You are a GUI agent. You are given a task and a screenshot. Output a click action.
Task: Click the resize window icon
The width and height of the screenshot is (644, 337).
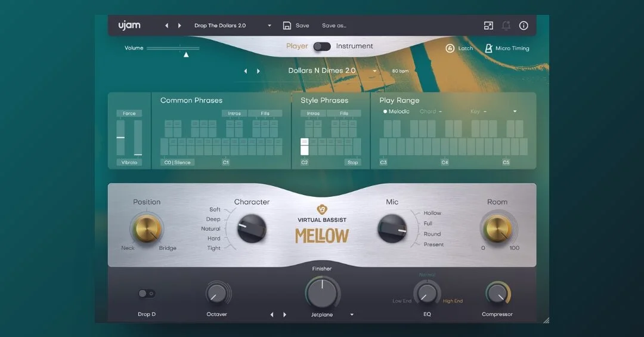pyautogui.click(x=488, y=26)
